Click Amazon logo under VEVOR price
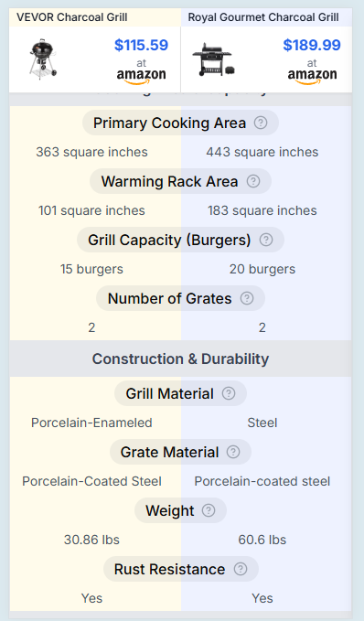Viewport: 364px width, 621px height. coord(142,76)
